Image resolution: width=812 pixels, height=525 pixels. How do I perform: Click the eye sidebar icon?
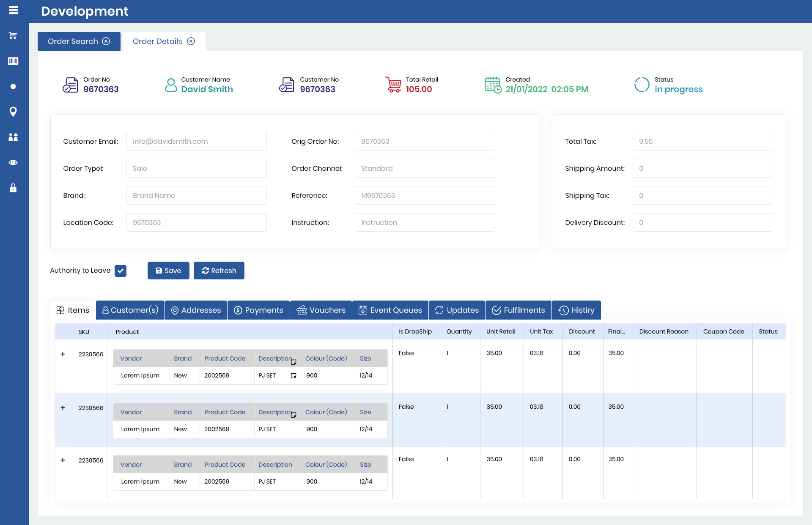click(x=13, y=163)
